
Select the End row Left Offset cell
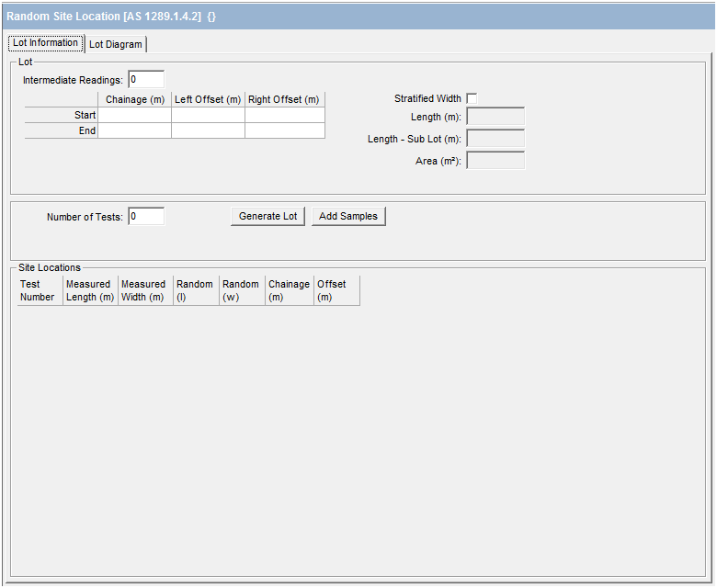(208, 131)
